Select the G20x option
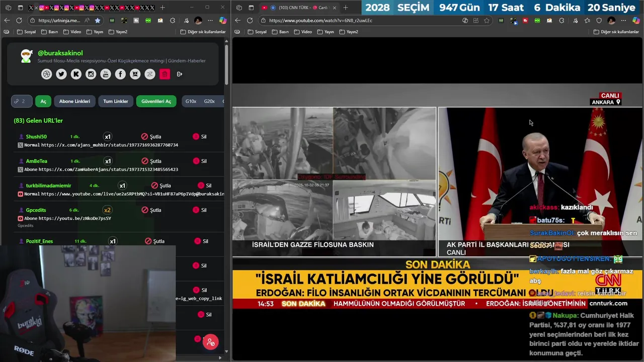Image resolution: width=644 pixels, height=362 pixels. point(209,101)
